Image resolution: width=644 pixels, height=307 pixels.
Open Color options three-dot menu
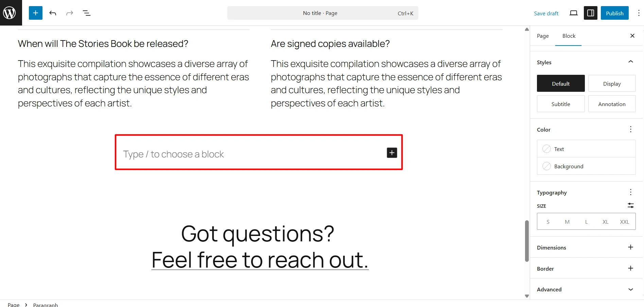click(x=630, y=129)
